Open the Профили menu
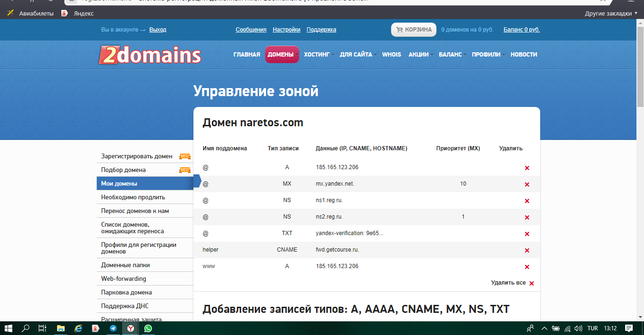 488,55
